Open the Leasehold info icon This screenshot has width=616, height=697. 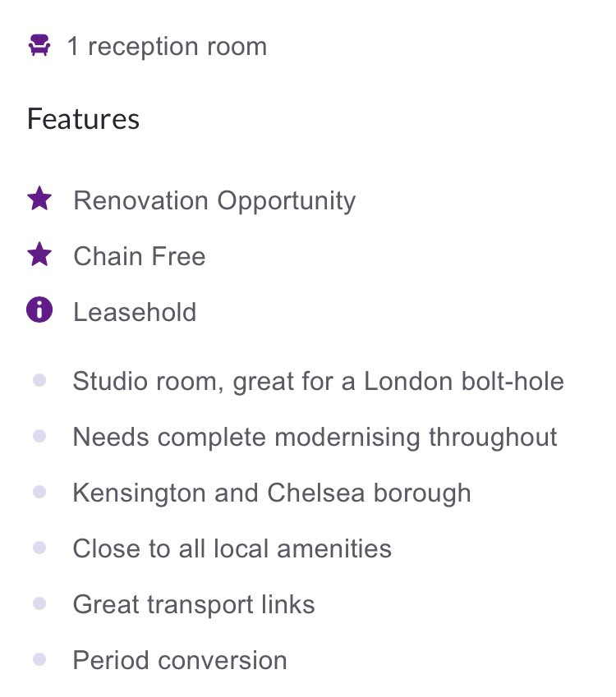[39, 310]
